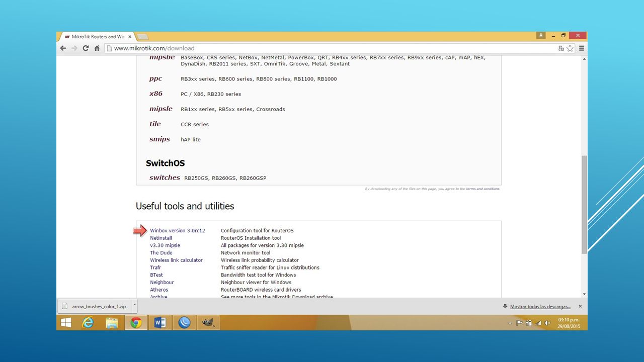Open the BTest link

coord(156,275)
